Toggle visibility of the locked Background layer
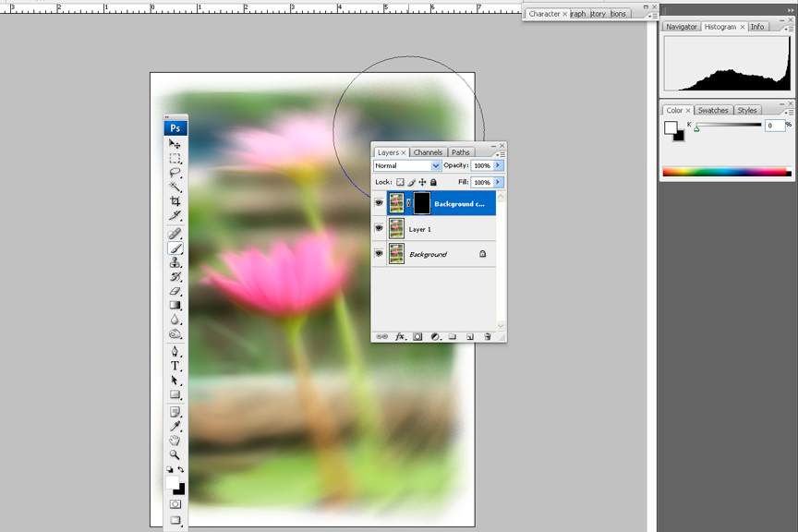This screenshot has height=532, width=798. tap(379, 254)
